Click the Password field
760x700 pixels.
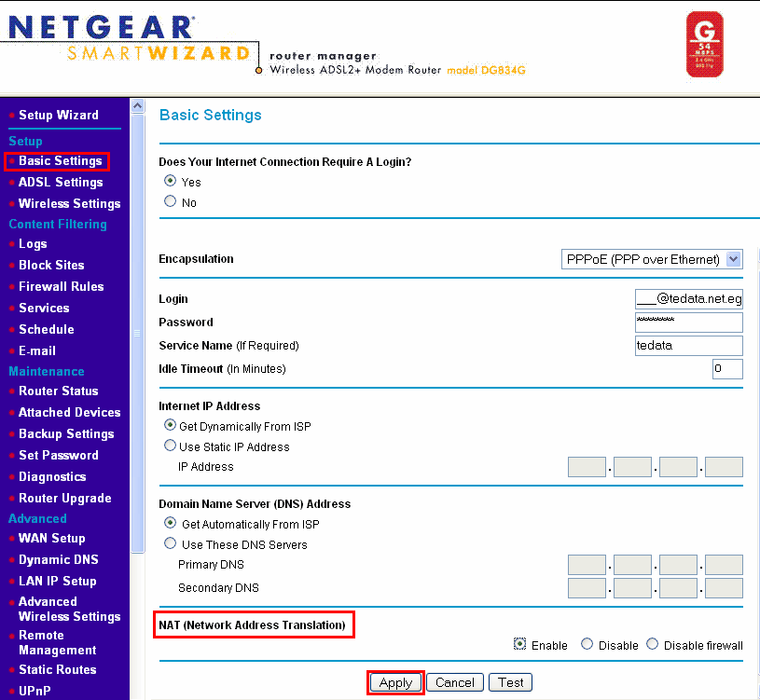click(x=689, y=323)
